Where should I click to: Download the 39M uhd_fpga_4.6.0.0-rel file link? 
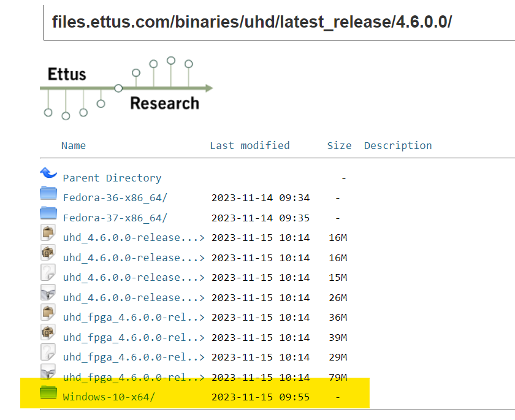coord(134,338)
